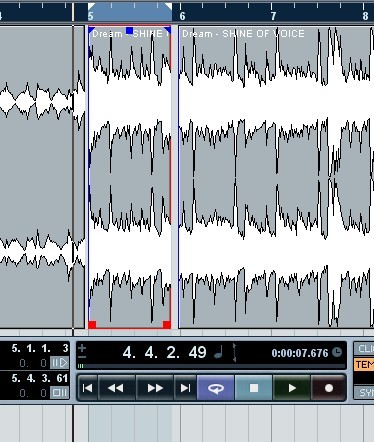Click the Go to Previous Marker button

(x=87, y=388)
